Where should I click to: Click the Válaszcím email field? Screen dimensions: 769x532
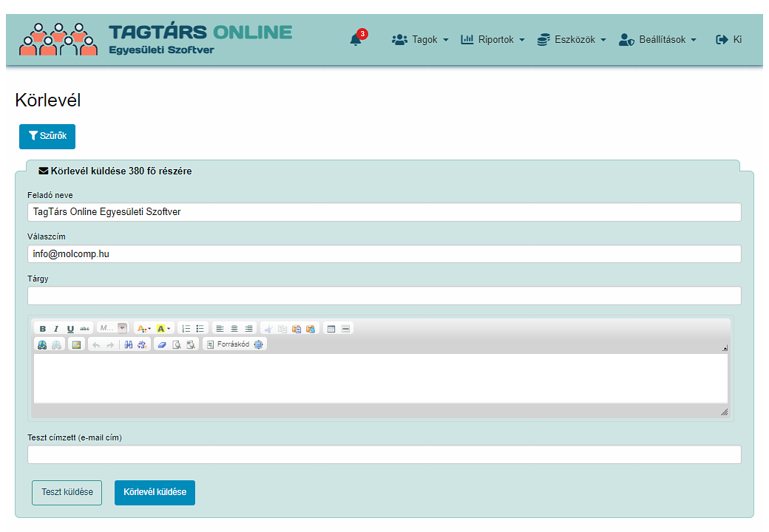[x=384, y=253]
